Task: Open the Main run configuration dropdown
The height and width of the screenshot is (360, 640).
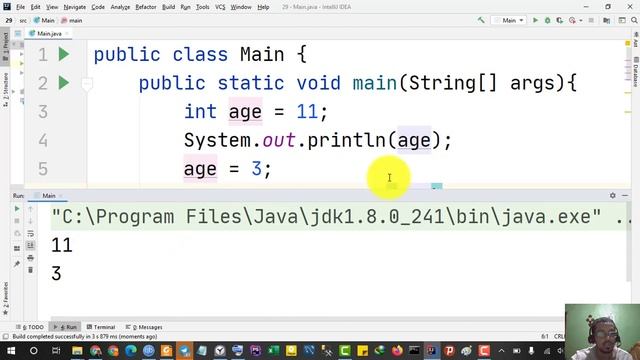Action: [x=508, y=20]
